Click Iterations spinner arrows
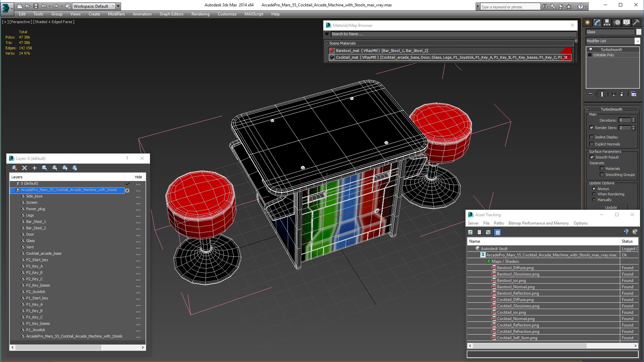Screen dimensions: 644x362 click(x=633, y=120)
